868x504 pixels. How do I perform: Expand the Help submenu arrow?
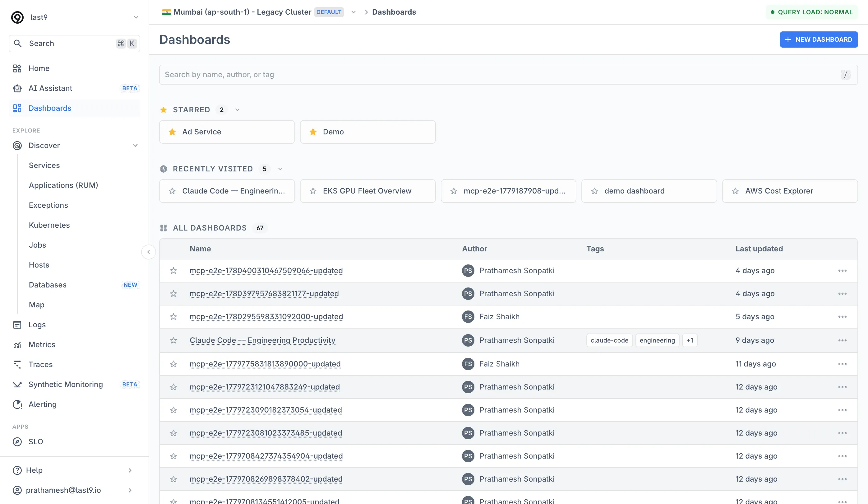[x=130, y=470]
